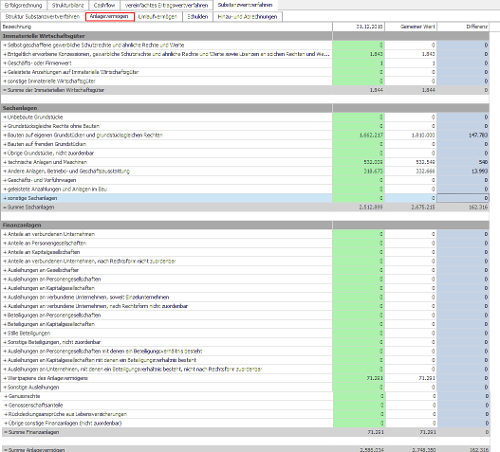Viewport: 500px width, 452px height.
Task: Edit Gemeiner Wert for Geschäfts- oder Firmenwert
Action: coord(411,63)
